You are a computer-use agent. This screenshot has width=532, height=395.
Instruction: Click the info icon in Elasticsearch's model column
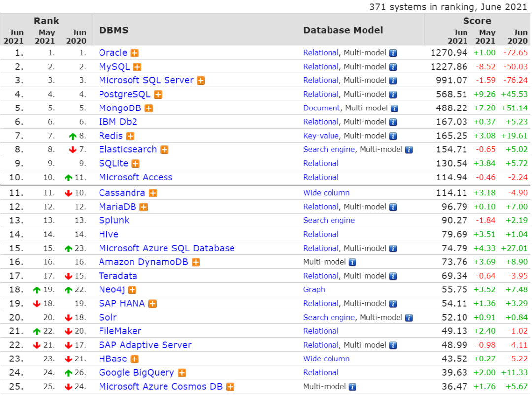(409, 150)
